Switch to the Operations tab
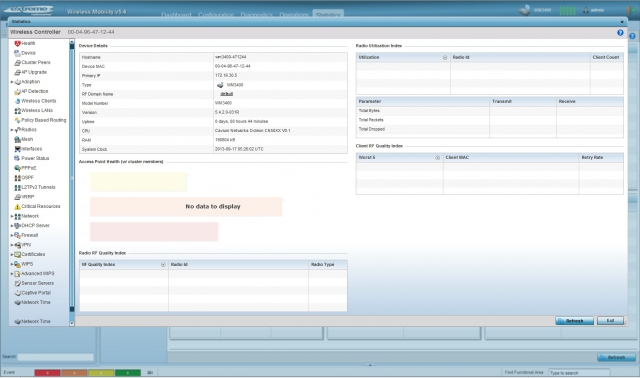The height and width of the screenshot is (378, 640). point(294,15)
